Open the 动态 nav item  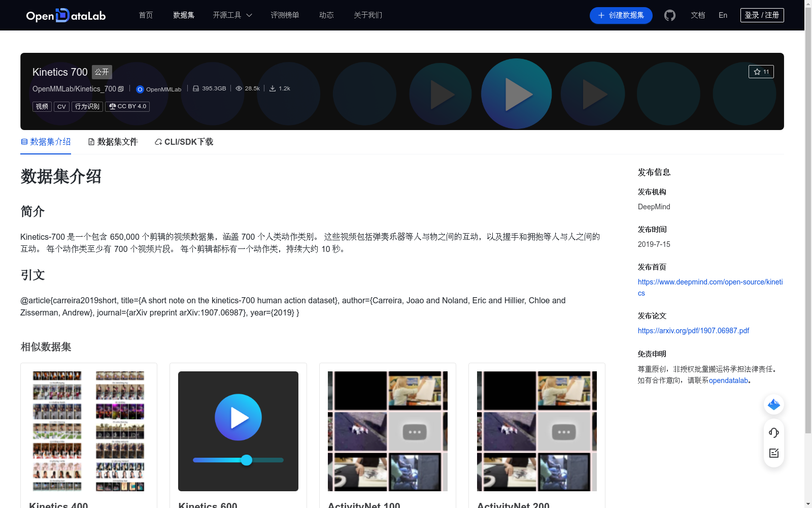pyautogui.click(x=326, y=15)
